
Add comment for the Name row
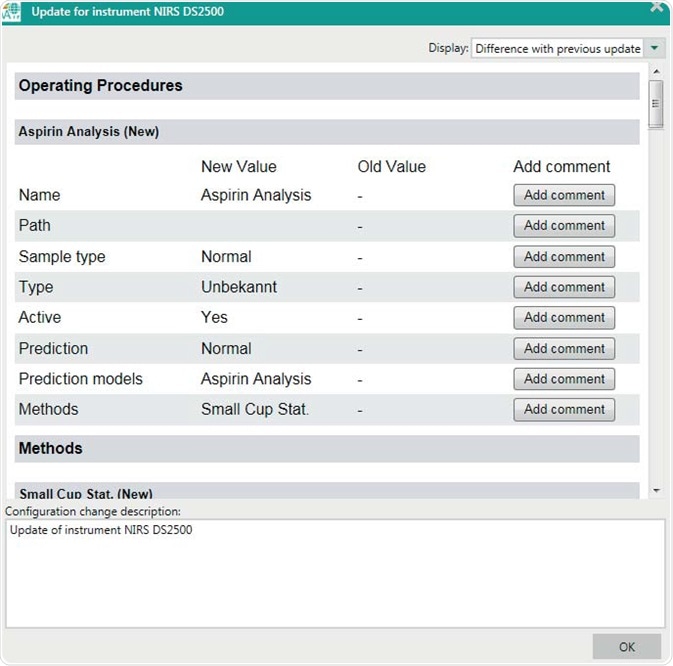point(564,196)
